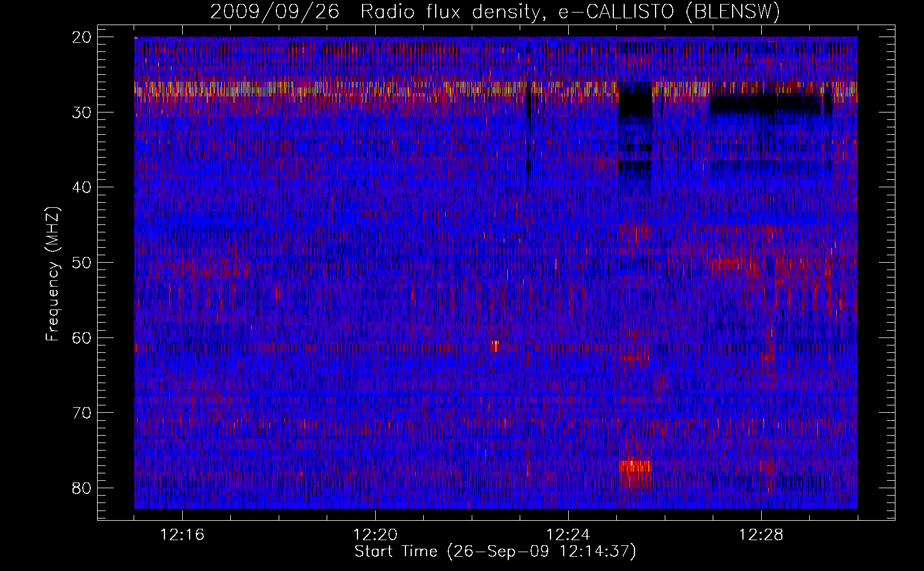The width and height of the screenshot is (924, 571).
Task: Click the 12:20 time tick label
Action: click(375, 535)
